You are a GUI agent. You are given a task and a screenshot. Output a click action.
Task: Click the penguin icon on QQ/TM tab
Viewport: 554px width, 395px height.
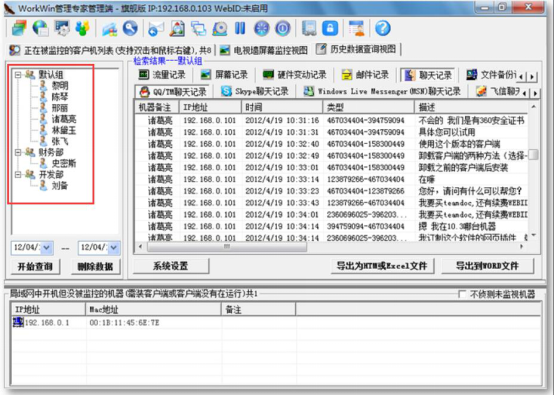click(x=145, y=92)
